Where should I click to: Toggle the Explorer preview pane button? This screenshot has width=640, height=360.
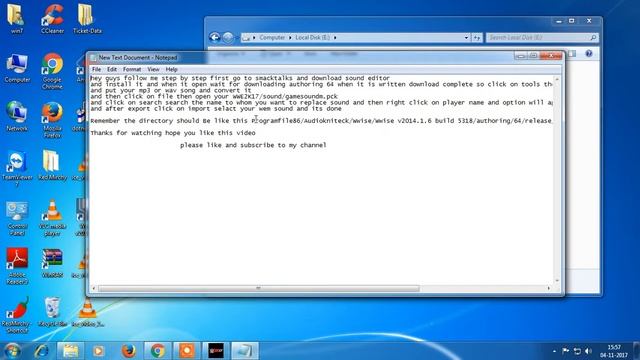573,53
